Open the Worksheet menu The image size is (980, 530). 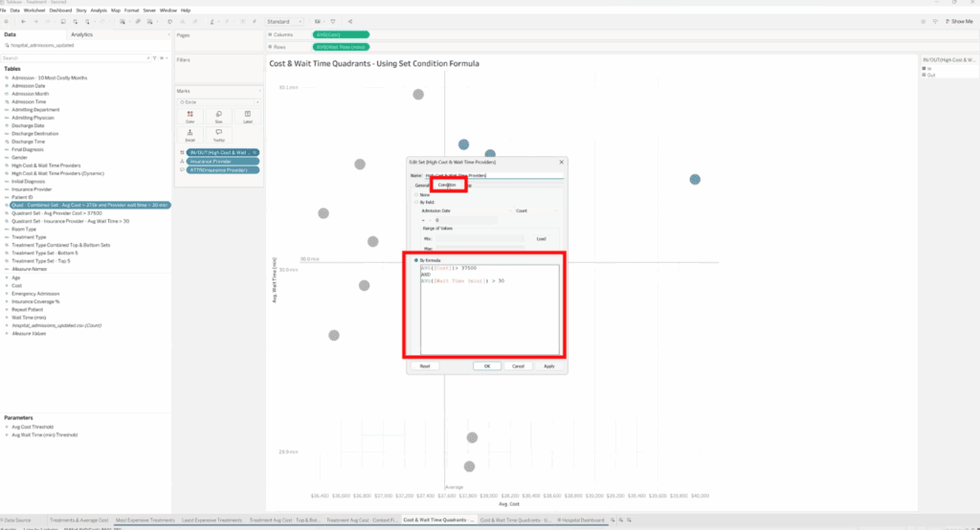tap(34, 11)
